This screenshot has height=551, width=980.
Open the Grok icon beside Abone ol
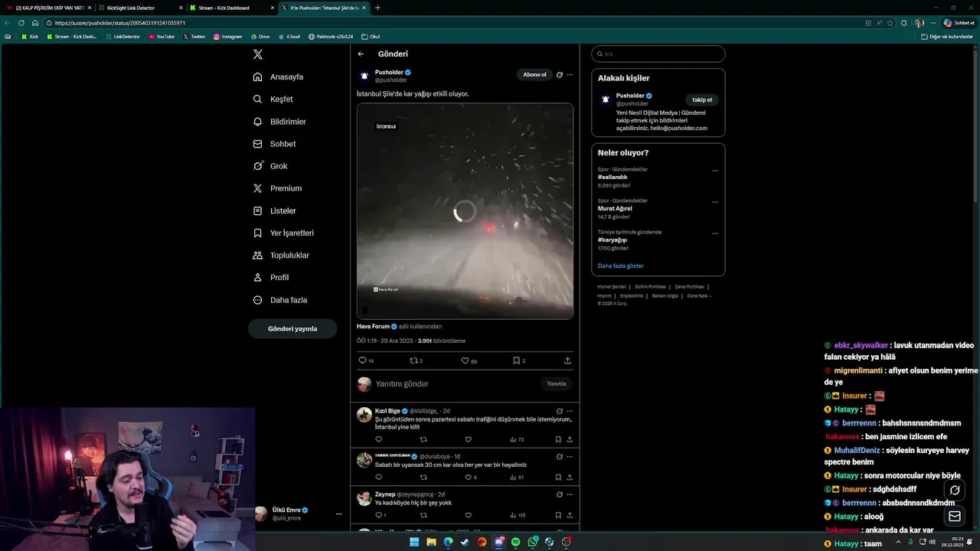pos(560,75)
